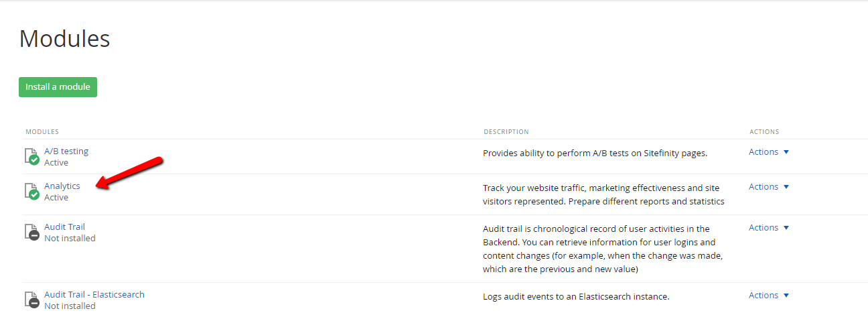Click the MODULES column header

(x=42, y=132)
